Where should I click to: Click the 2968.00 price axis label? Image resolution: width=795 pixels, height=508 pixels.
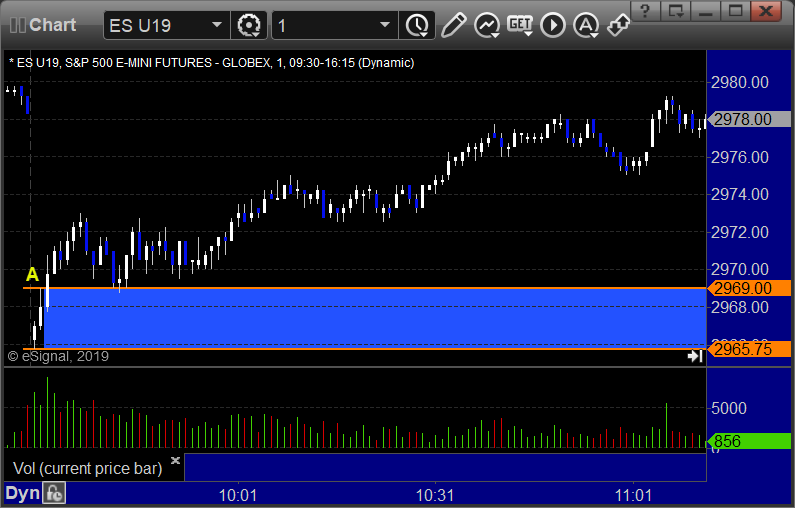coord(740,307)
